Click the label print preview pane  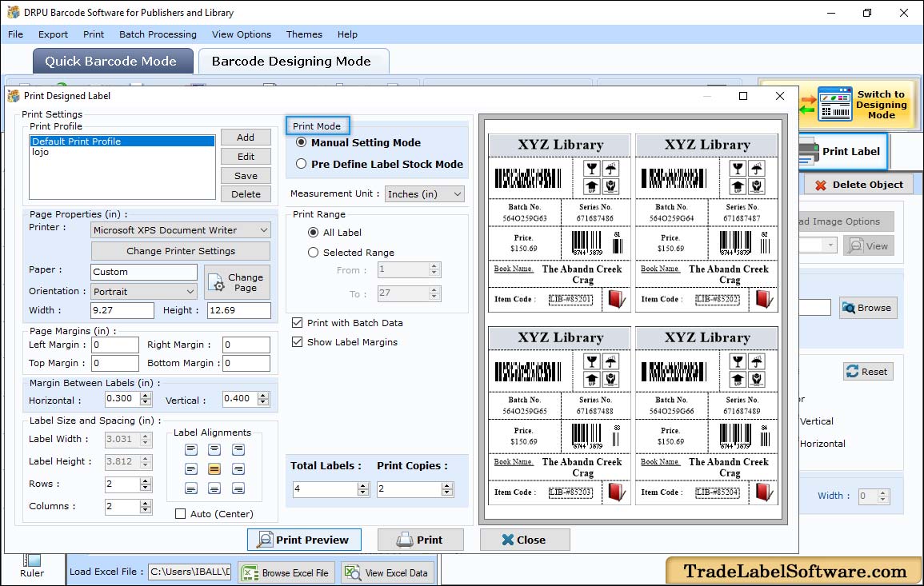click(633, 320)
